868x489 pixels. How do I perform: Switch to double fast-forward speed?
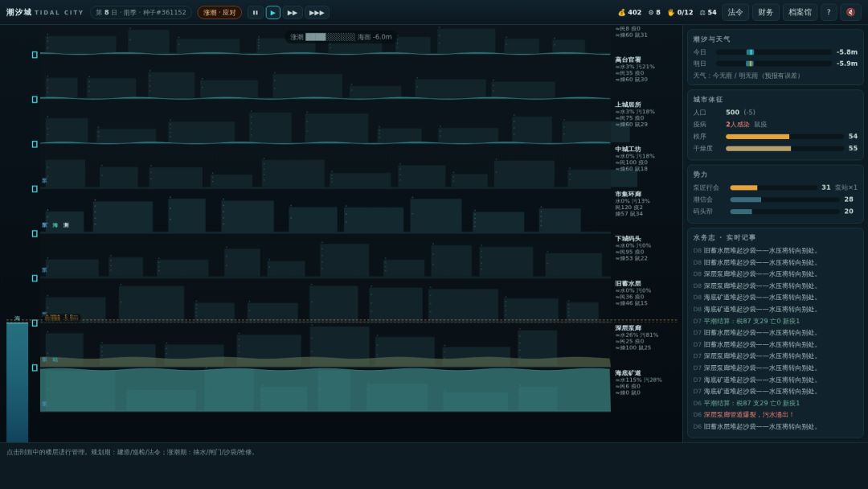coord(293,12)
